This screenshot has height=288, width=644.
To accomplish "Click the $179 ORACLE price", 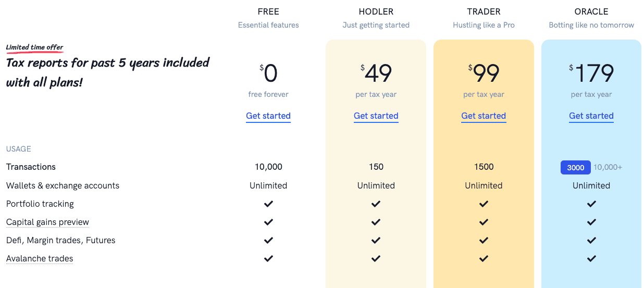I will (591, 74).
